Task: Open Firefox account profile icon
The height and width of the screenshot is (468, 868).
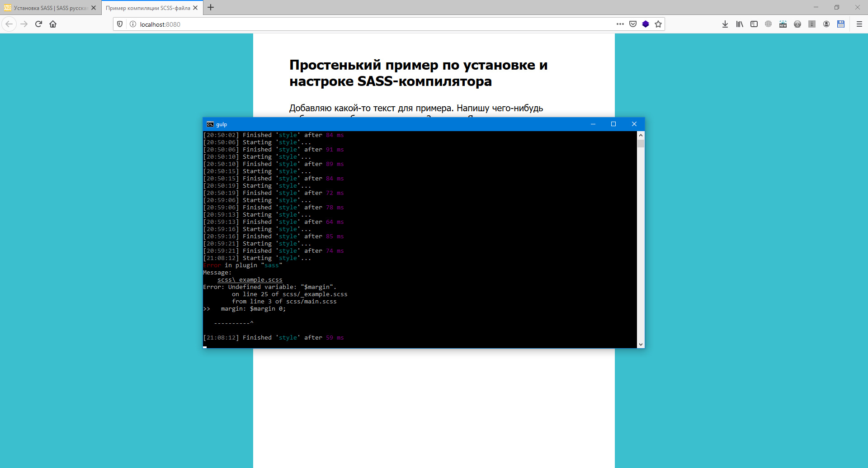Action: tap(826, 24)
